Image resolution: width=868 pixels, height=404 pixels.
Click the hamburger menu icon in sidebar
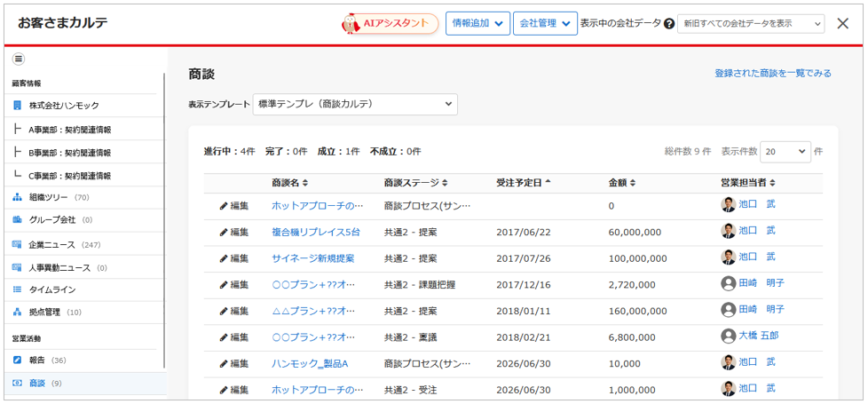(19, 59)
